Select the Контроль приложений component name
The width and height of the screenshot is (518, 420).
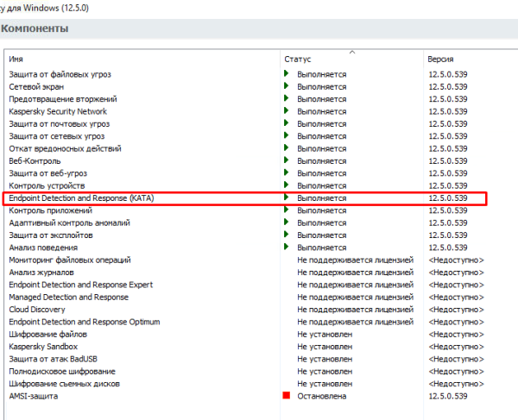coord(51,210)
